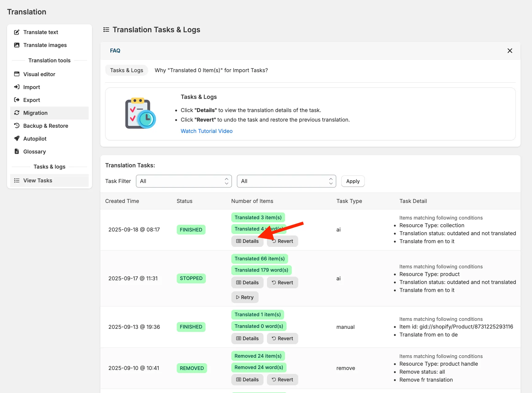
Task: Revert the 2025-09-18 task
Action: point(282,241)
